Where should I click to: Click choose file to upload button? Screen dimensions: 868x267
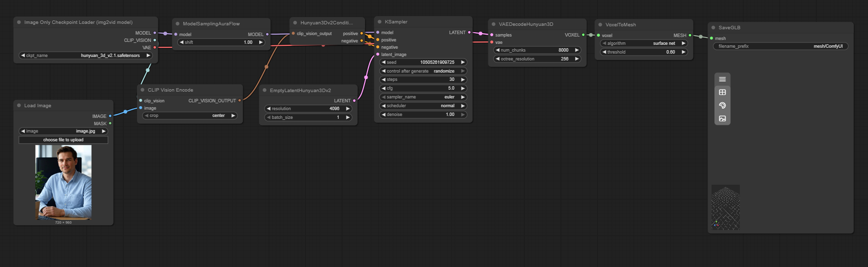(x=63, y=140)
